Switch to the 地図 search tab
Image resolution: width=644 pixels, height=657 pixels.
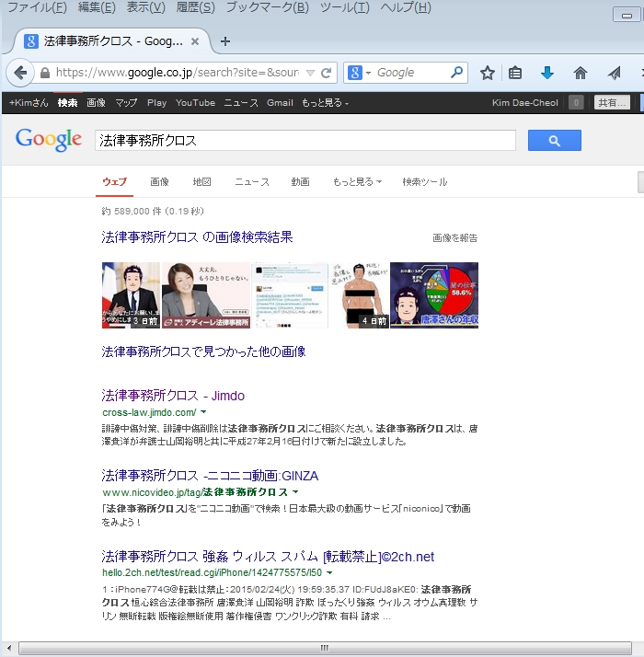coord(201,182)
